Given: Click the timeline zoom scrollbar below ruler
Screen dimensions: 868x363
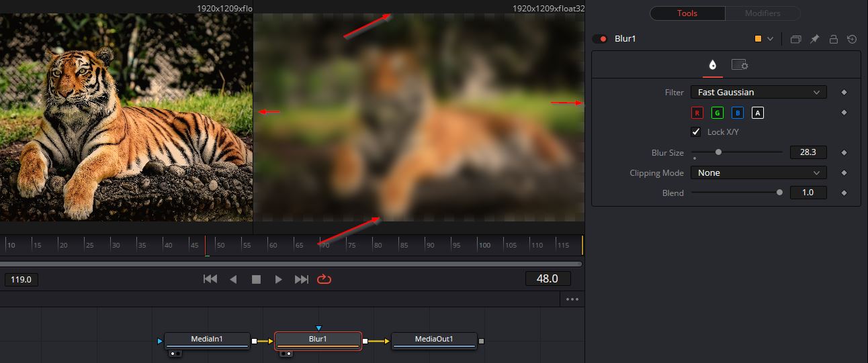Looking at the screenshot, I should pyautogui.click(x=291, y=264).
